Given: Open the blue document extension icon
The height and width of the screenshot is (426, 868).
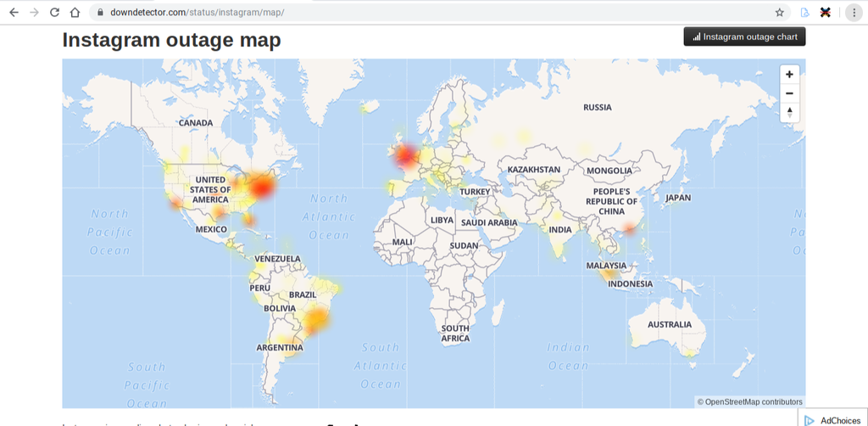Looking at the screenshot, I should [x=804, y=13].
